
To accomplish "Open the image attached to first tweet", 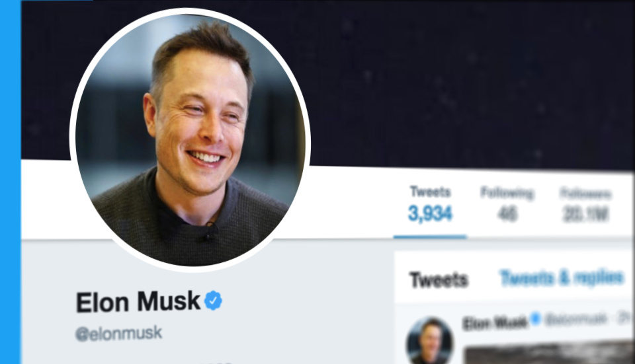I will (x=549, y=353).
